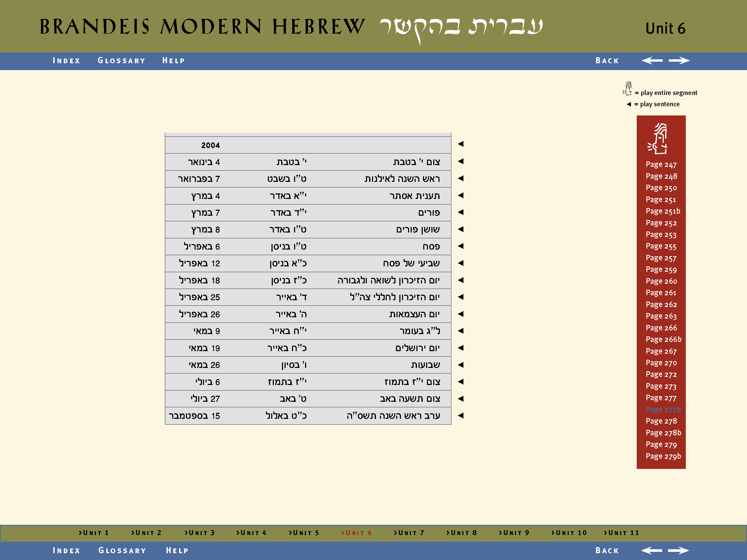Play sentence for יום העצמאות row

[x=461, y=314]
